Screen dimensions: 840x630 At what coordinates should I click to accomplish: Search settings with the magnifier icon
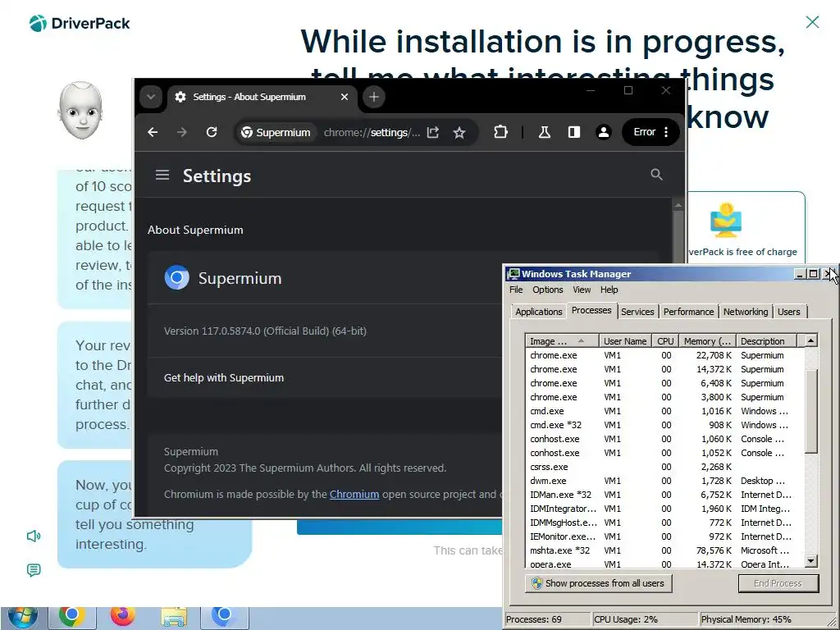click(656, 175)
